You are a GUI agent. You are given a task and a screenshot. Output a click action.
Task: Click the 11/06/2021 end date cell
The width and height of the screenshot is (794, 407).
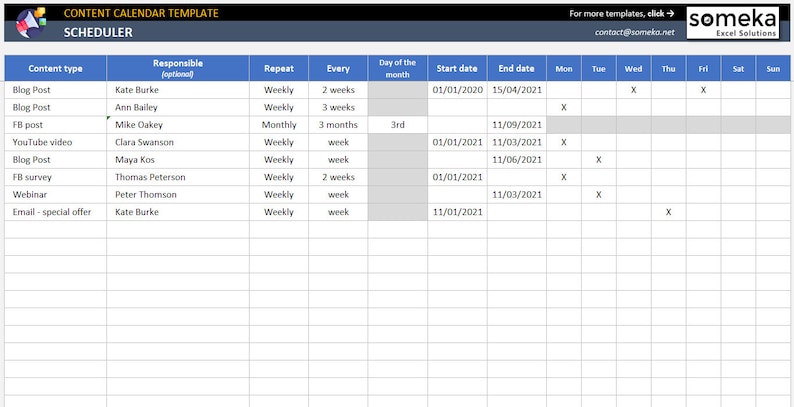click(517, 160)
